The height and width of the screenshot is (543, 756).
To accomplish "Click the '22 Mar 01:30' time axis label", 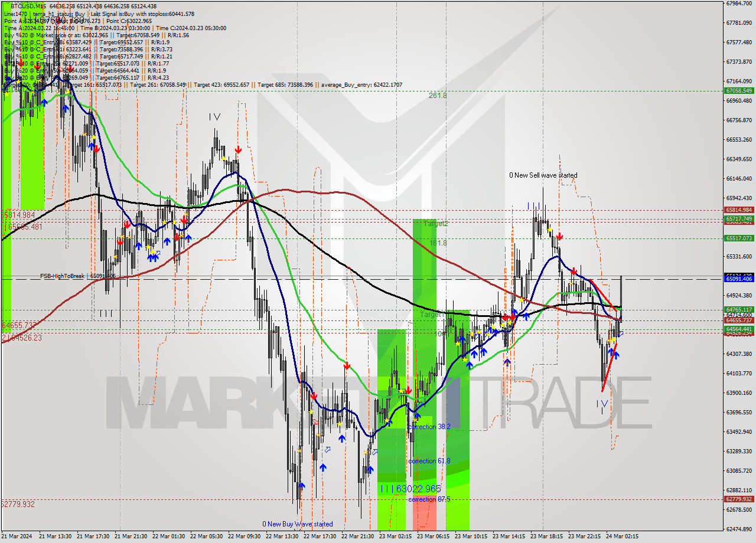I will point(170,537).
